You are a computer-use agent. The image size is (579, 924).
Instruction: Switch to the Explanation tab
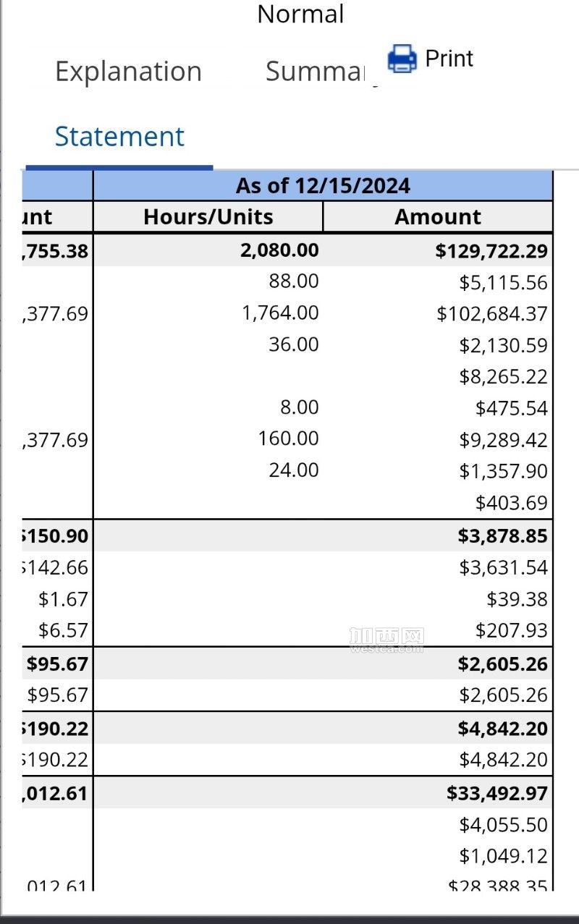pyautogui.click(x=128, y=70)
